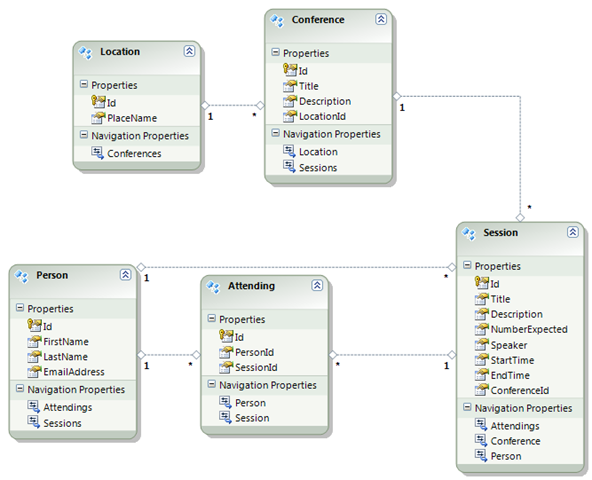Select the navigation icon beside Session's Attendings
592x480 pixels.
coord(481,425)
